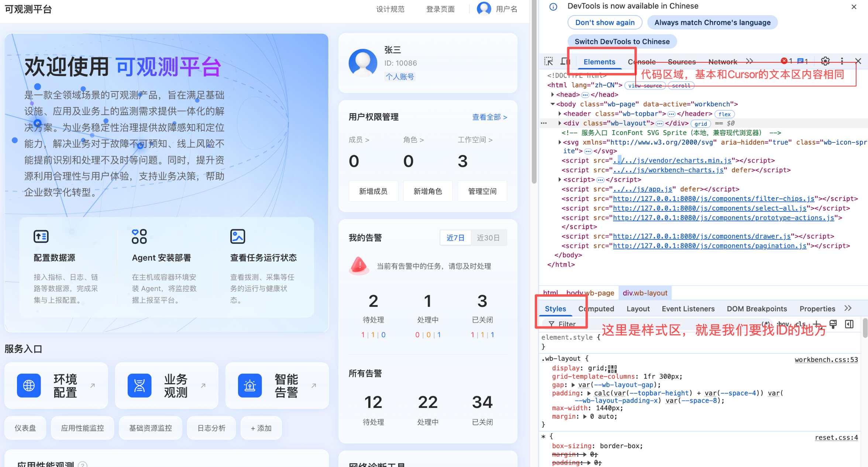Image resolution: width=868 pixels, height=467 pixels.
Task: Click the new style rule plus icon
Action: coord(817,324)
